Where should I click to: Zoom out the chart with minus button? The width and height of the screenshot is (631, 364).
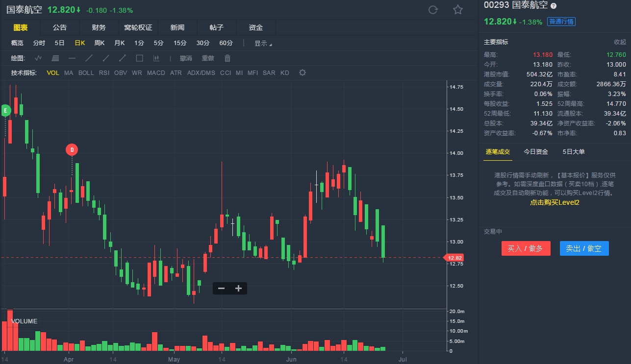tap(221, 289)
